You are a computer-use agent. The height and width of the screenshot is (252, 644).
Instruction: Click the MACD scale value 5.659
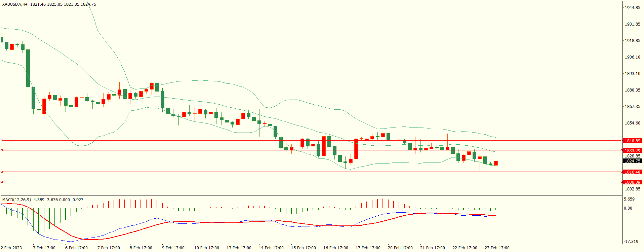pyautogui.click(x=629, y=199)
